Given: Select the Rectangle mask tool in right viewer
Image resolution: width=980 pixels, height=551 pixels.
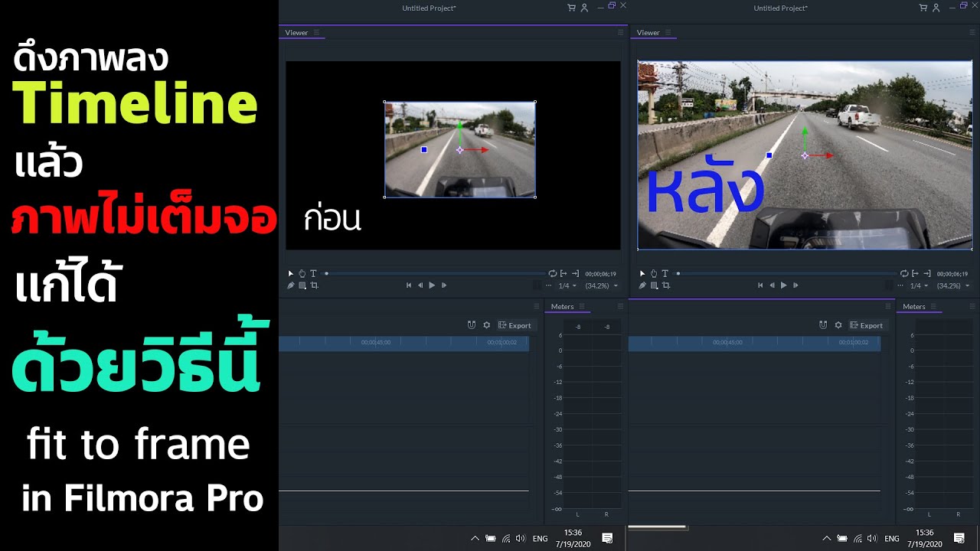Looking at the screenshot, I should click(x=654, y=285).
